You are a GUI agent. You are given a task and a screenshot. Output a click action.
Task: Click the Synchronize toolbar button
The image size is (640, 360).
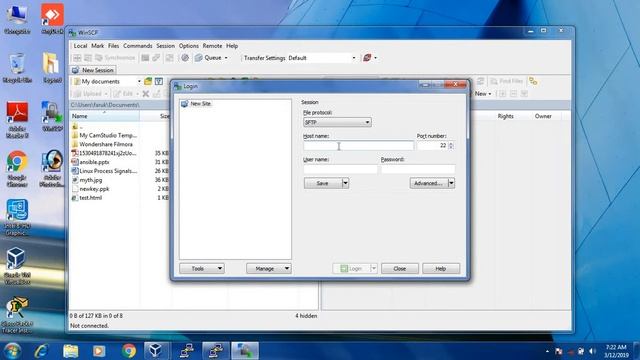pos(116,58)
